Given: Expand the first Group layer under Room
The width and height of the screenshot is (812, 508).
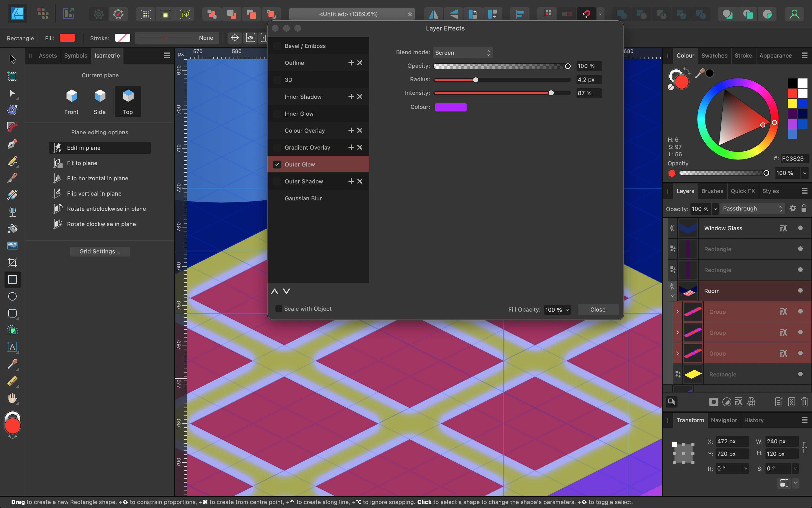Looking at the screenshot, I should (x=678, y=312).
